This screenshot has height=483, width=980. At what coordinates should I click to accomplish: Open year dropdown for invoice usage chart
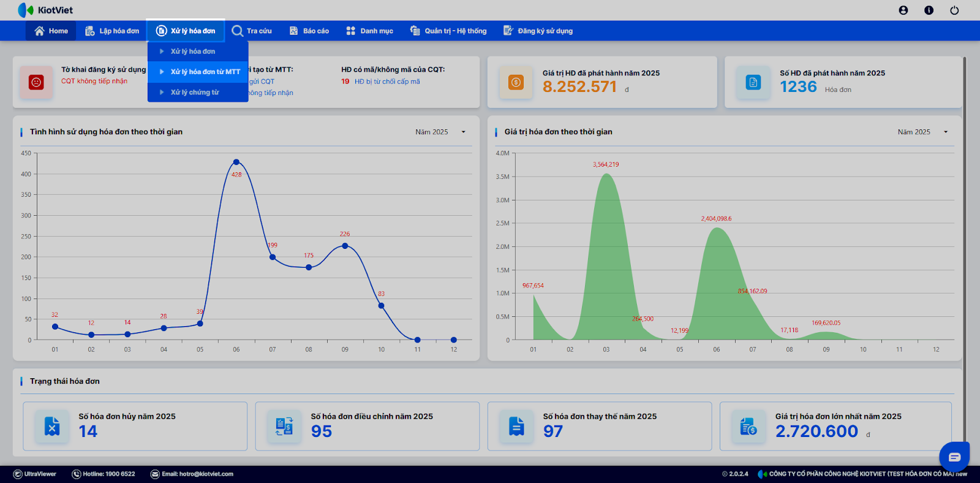tap(440, 132)
